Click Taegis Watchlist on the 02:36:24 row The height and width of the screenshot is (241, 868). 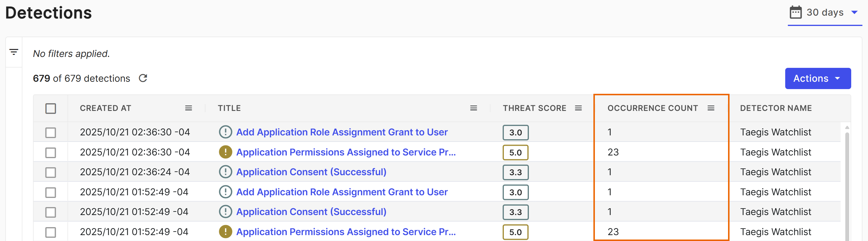[x=775, y=172]
